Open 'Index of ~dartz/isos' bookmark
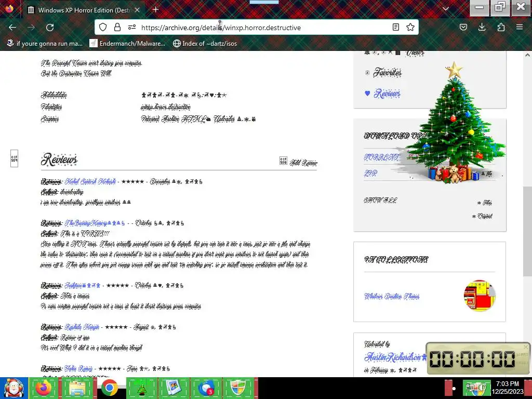 [205, 44]
